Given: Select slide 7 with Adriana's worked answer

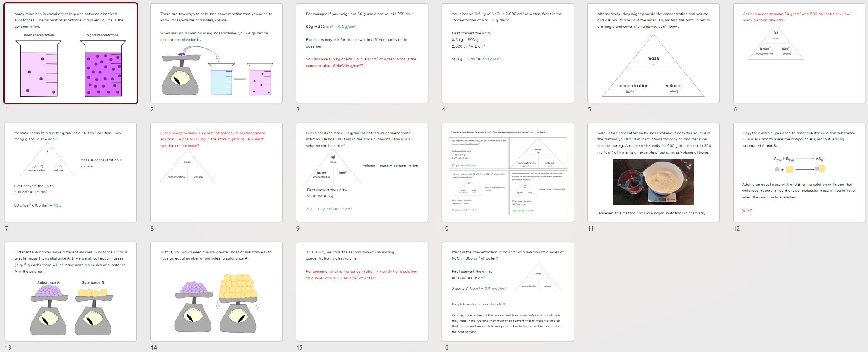Looking at the screenshot, I should [71, 172].
